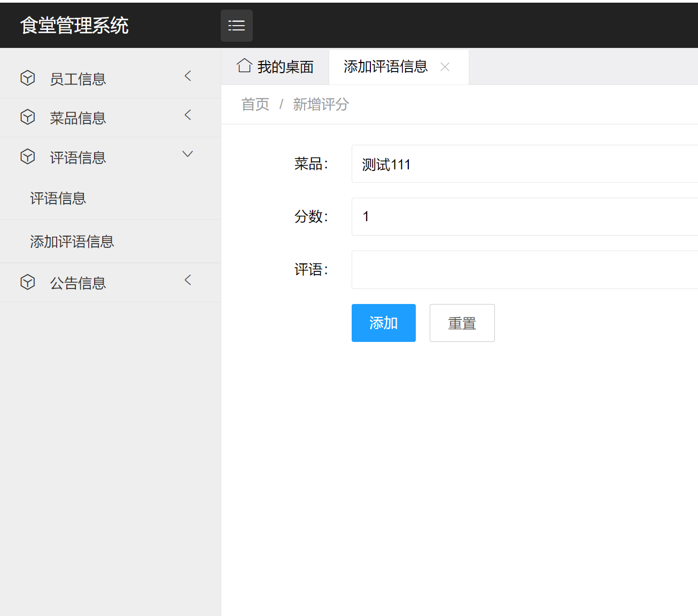Image resolution: width=698 pixels, height=616 pixels.
Task: Toggle the sidebar with the hamburger menu icon
Action: click(236, 26)
